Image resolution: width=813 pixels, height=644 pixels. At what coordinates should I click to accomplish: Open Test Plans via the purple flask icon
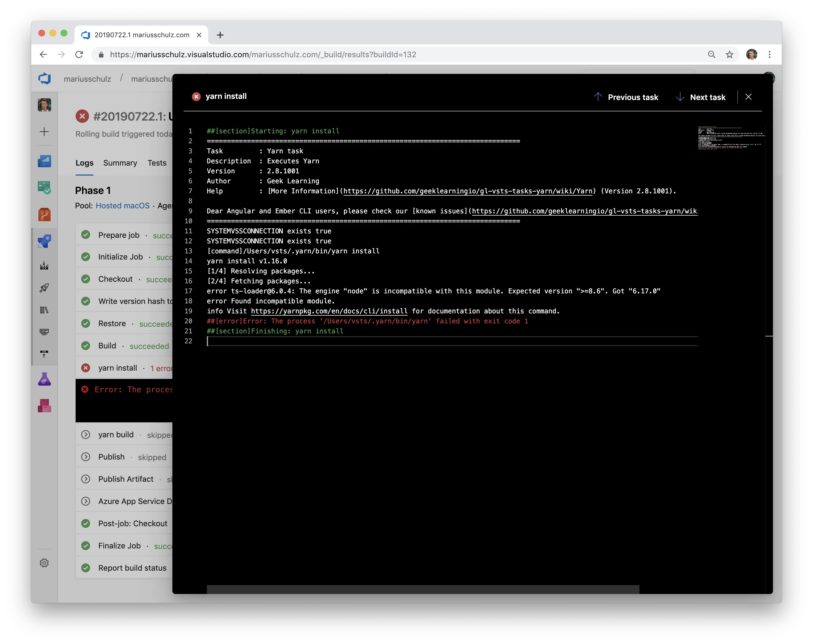coord(44,379)
